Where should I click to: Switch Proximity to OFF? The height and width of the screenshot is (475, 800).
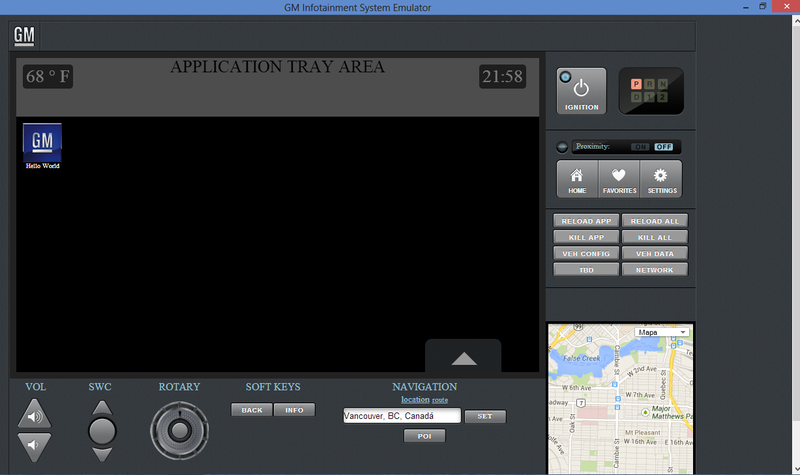click(x=665, y=147)
